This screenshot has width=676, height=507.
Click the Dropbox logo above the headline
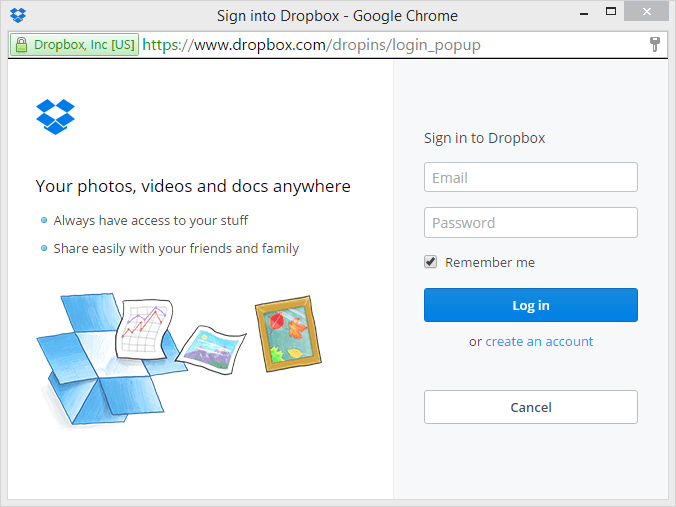click(x=55, y=117)
